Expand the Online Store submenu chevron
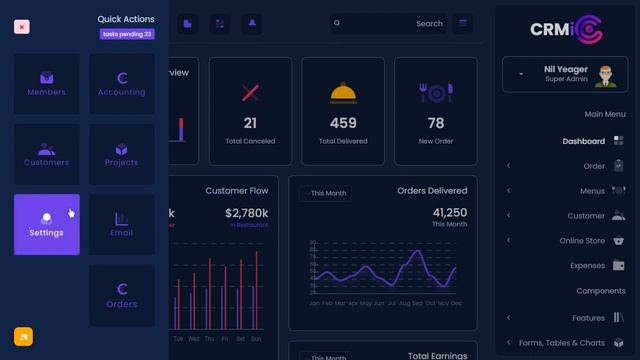 coord(509,240)
